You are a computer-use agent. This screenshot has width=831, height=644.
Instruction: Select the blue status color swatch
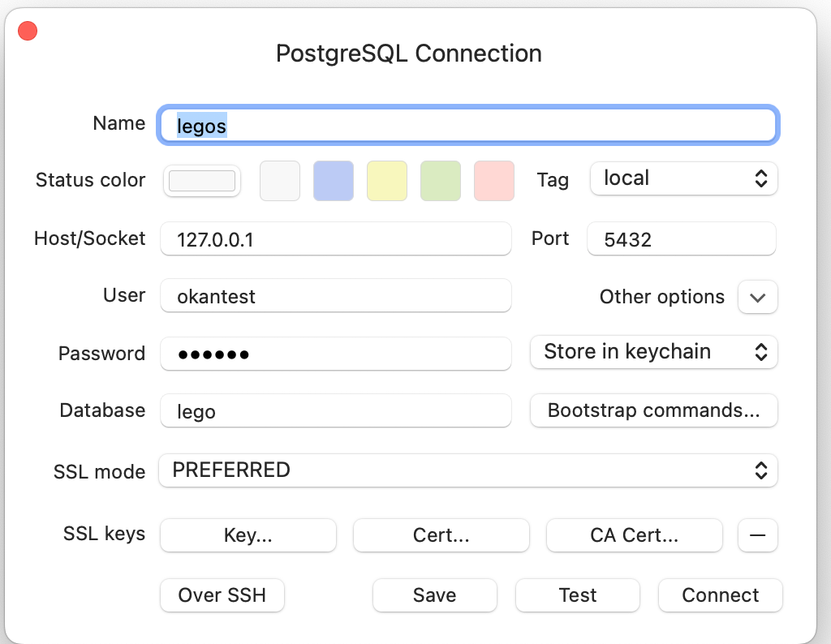coord(333,180)
